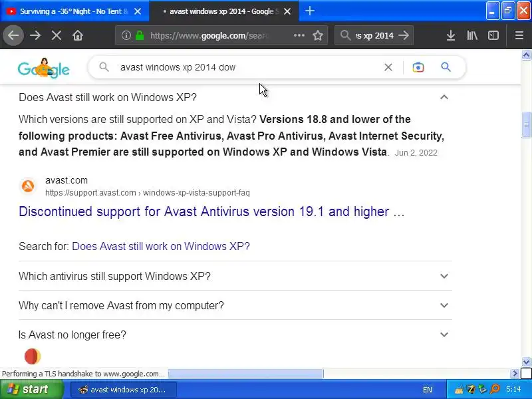This screenshot has width=532, height=399.
Task: Open the Firefox home page
Action: click(78, 35)
